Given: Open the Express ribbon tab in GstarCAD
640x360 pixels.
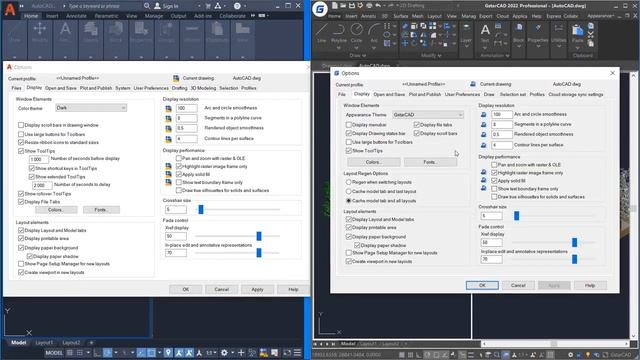Looking at the screenshot, I should [x=553, y=16].
